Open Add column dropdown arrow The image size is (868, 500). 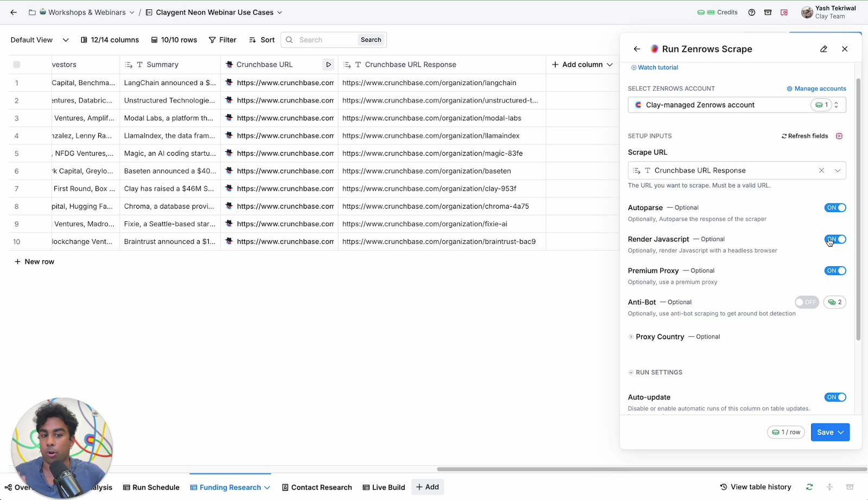[x=610, y=65]
